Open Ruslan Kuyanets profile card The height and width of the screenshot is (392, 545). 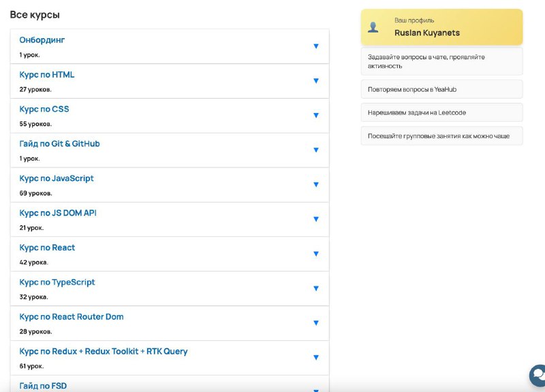[441, 27]
